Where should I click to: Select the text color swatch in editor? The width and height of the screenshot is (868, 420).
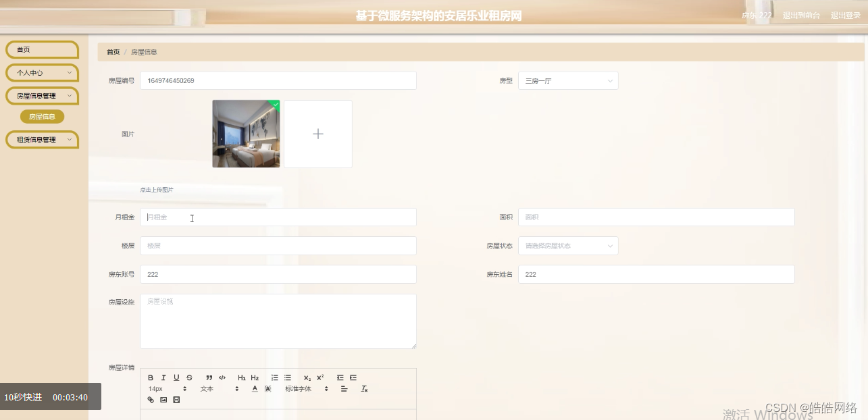click(x=254, y=388)
